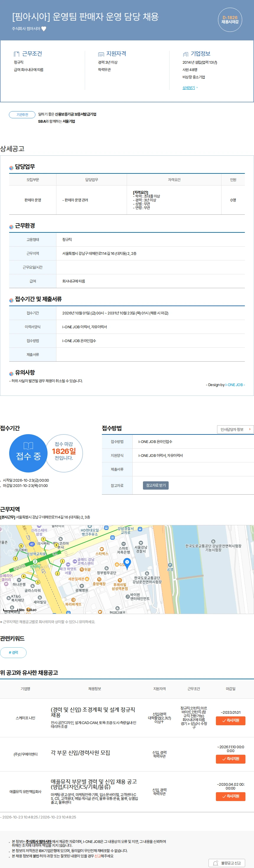Viewport: 254px width, 868px height.
Task: Click the 기업명 column header
Action: pyautogui.click(x=25, y=689)
